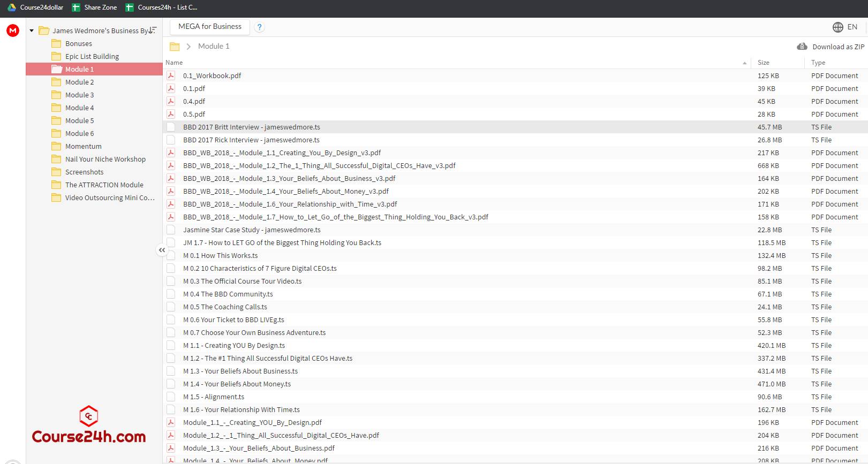
Task: Click the Download as ZIP link
Action: coord(838,47)
